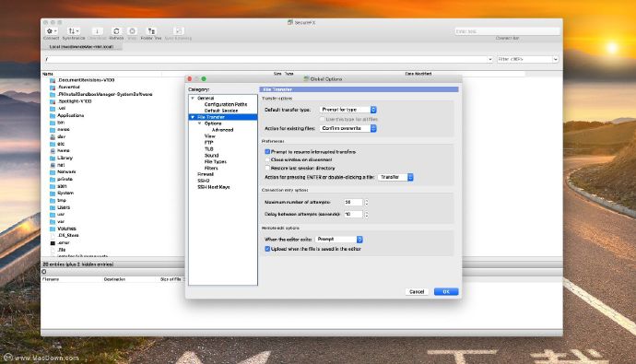This screenshot has height=364, width=636.
Task: Click the dev item icon
Action: pos(53,137)
